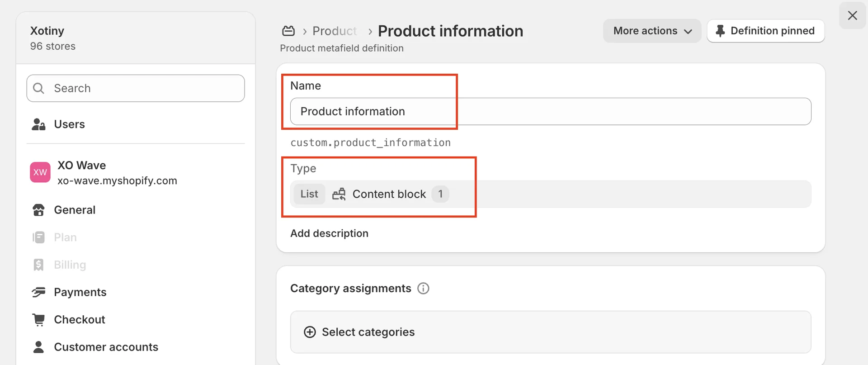This screenshot has width=868, height=365.
Task: Click xo-wave.myshopify.com store URL
Action: (117, 181)
